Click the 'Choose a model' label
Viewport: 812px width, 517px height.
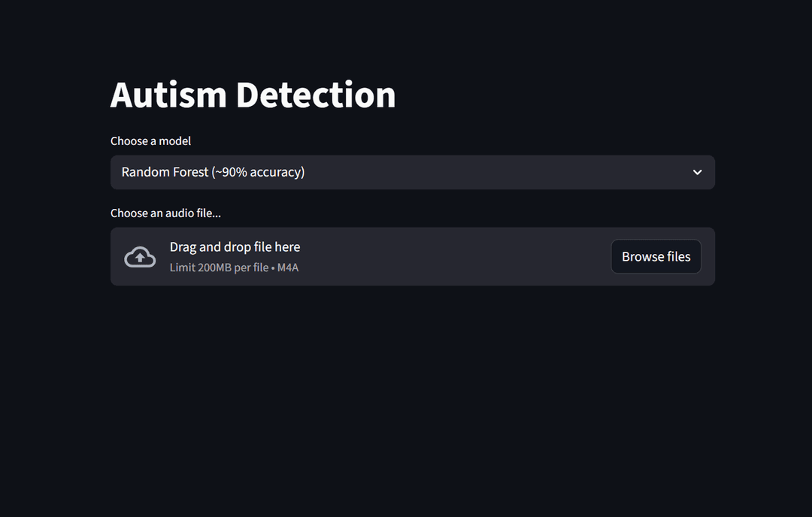coord(150,141)
